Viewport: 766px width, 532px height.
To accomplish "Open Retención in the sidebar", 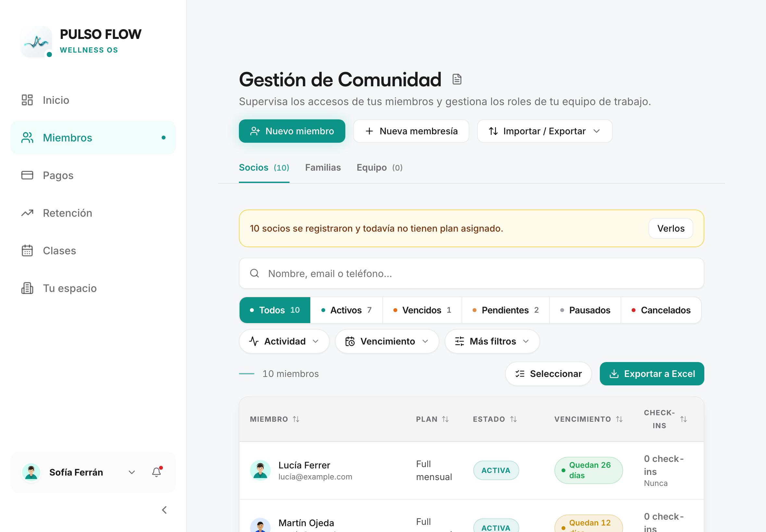I will point(93,213).
